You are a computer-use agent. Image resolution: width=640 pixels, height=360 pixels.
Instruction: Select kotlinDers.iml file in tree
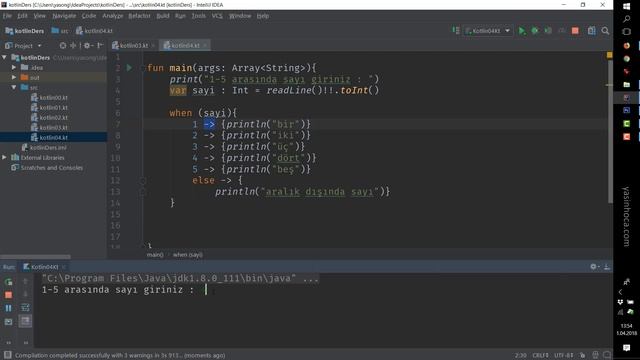pos(44,147)
